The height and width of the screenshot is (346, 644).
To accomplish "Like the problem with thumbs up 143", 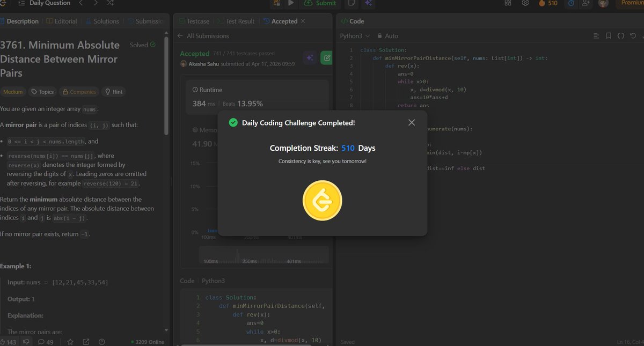I will [9, 342].
